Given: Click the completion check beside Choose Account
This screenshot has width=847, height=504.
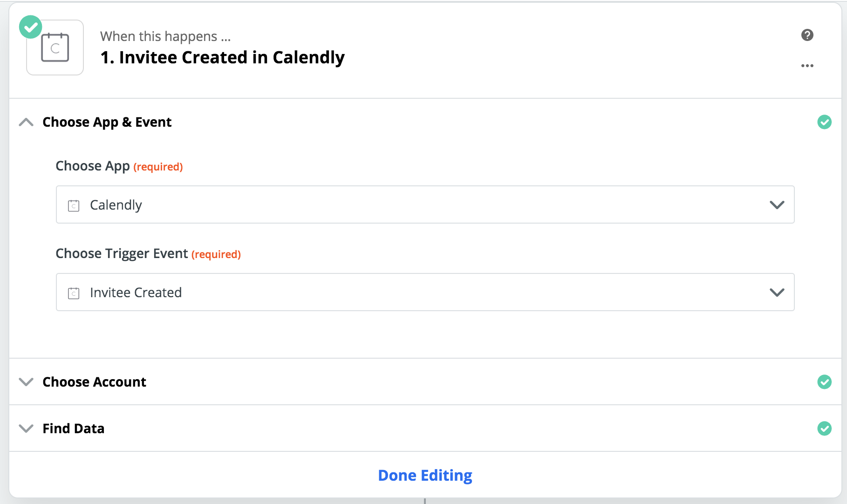Looking at the screenshot, I should pos(825,382).
